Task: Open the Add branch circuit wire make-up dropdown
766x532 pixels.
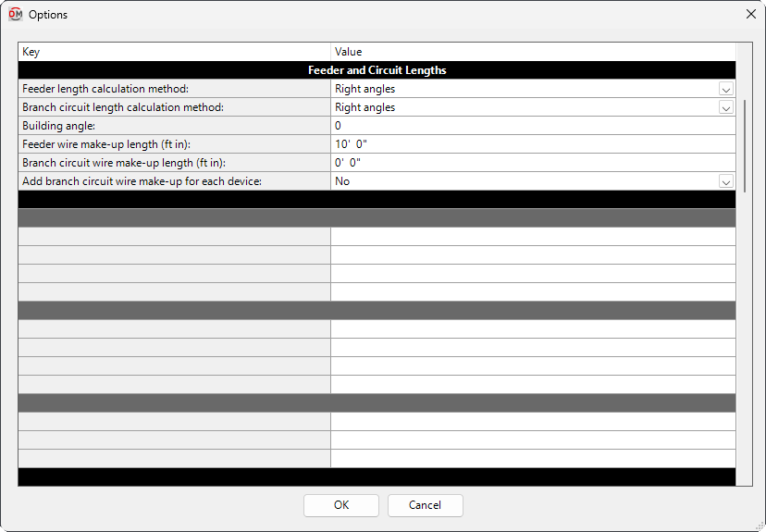Action: tap(726, 181)
